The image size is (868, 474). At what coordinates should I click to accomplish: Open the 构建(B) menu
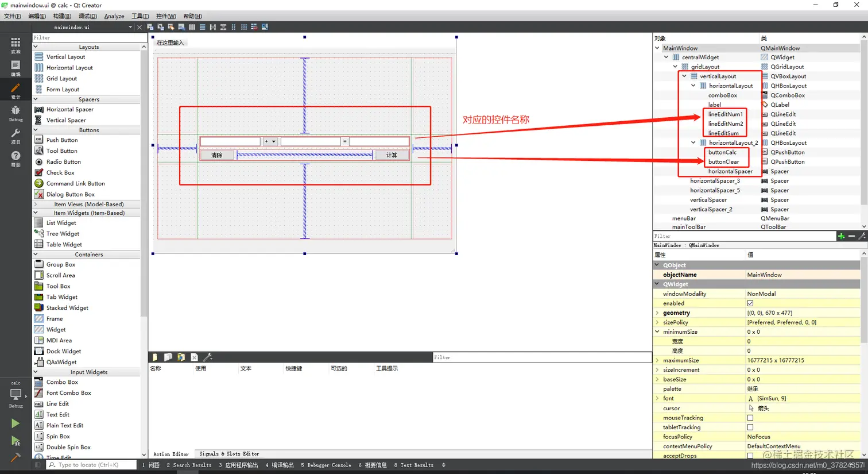pos(62,16)
